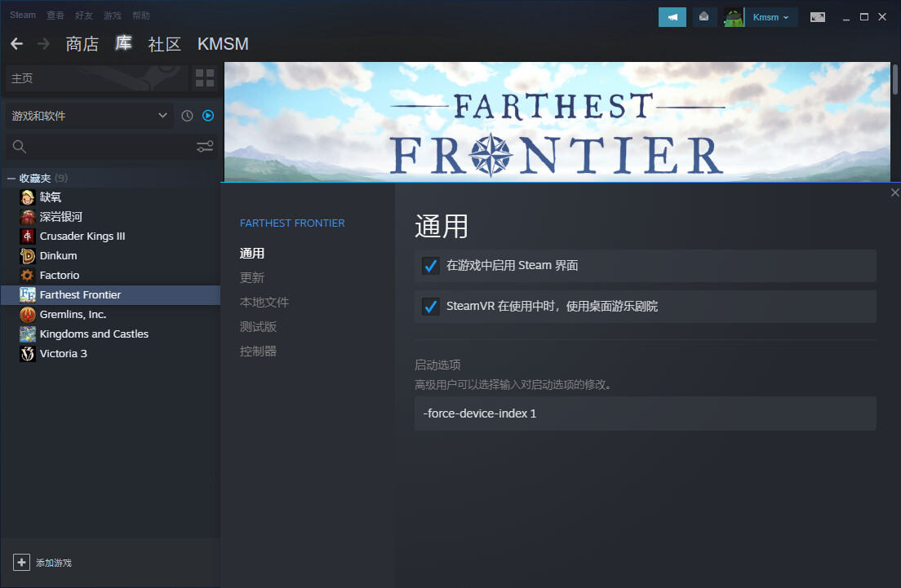Viewport: 901px width, 588px height.
Task: Uncheck SteamVR desktop theater checkbox
Action: [x=431, y=307]
